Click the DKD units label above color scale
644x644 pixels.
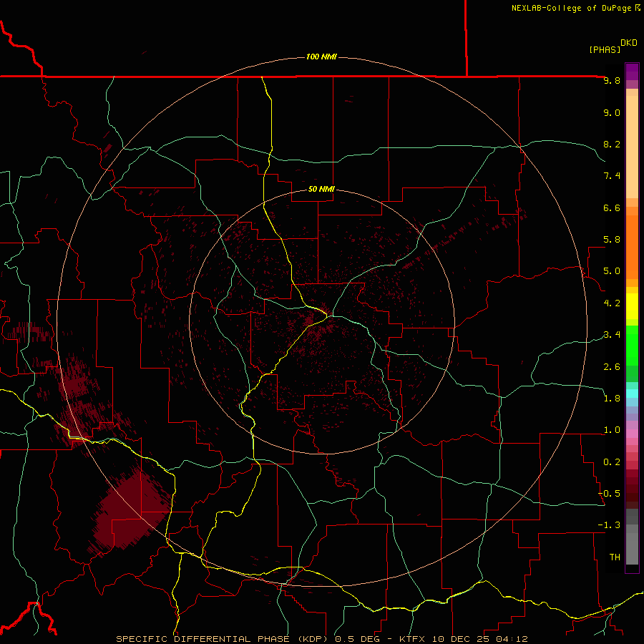pos(629,43)
